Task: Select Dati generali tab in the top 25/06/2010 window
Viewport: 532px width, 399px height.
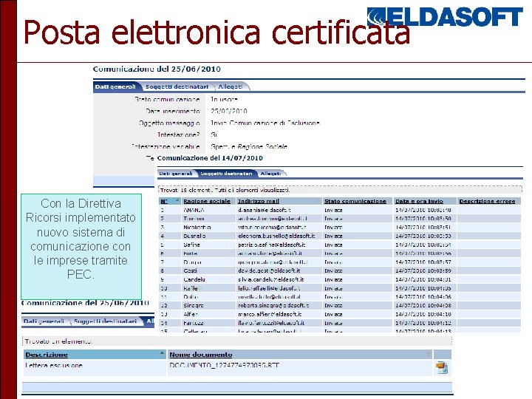Action: pyautogui.click(x=115, y=87)
